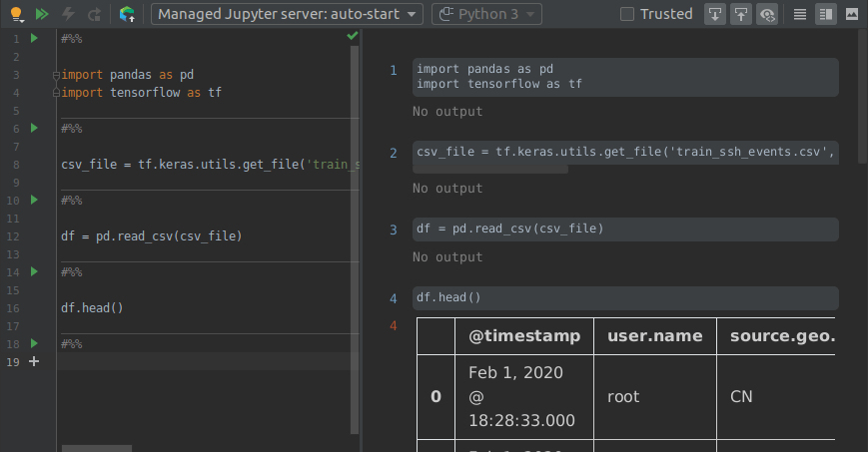Open the Python 3 kernel dropdown
868x452 pixels.
tap(487, 14)
